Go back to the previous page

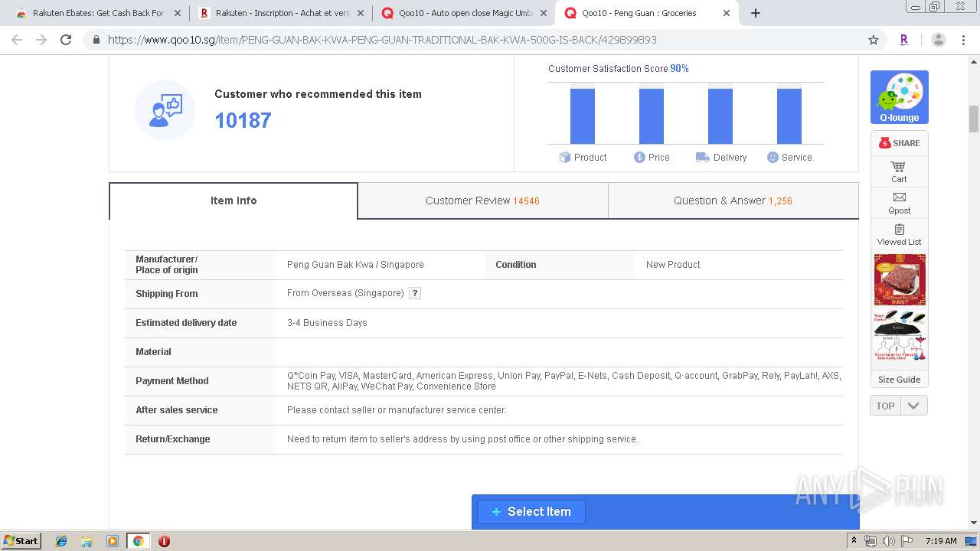(17, 40)
